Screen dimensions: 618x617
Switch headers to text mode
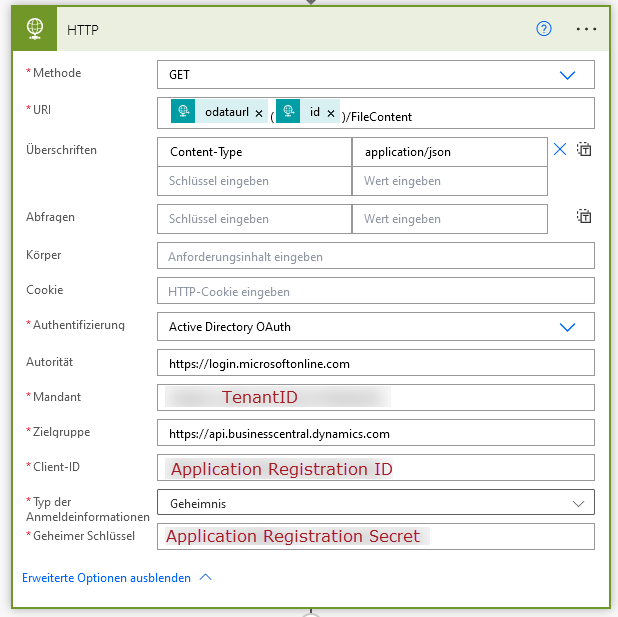point(584,149)
